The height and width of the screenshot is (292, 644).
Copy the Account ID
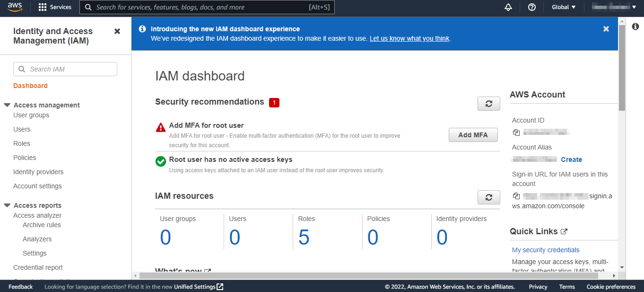[516, 133]
